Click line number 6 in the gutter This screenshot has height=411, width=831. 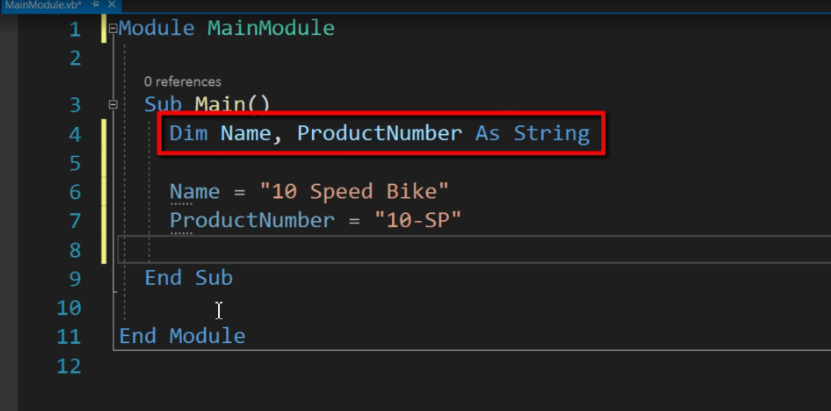(75, 192)
